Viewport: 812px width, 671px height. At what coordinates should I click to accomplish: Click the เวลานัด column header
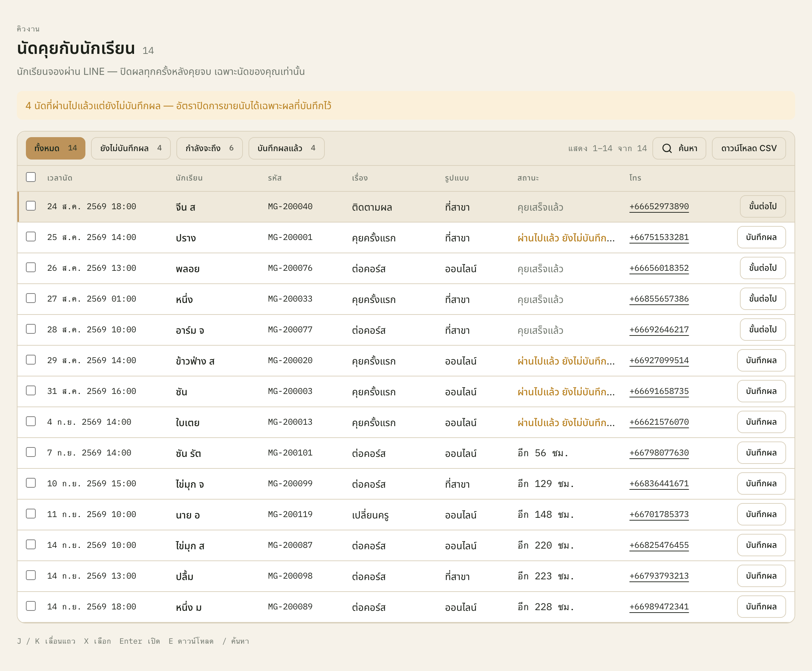tap(59, 178)
